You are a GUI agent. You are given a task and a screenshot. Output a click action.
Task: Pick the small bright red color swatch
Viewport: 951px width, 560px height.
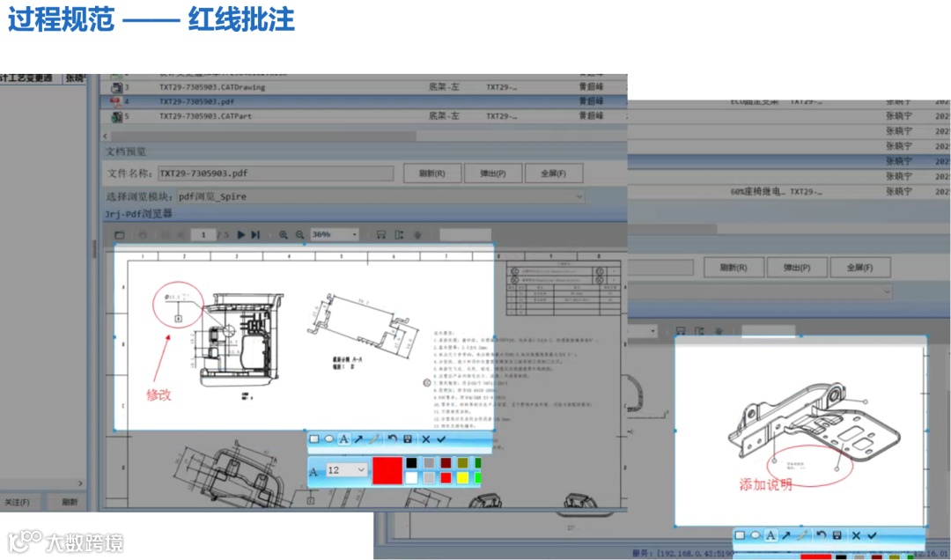click(x=446, y=478)
